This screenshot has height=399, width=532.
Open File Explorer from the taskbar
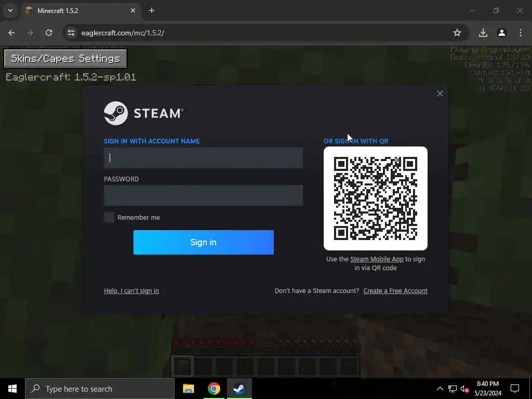pyautogui.click(x=188, y=389)
